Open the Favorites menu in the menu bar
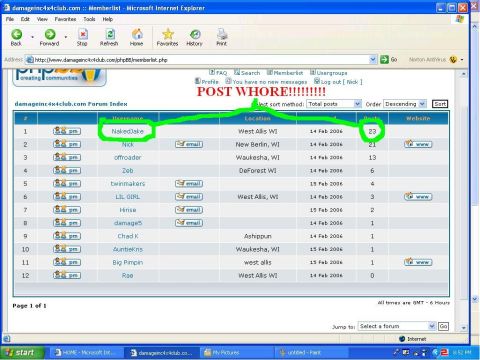This screenshot has height=360, width=480. [65, 19]
